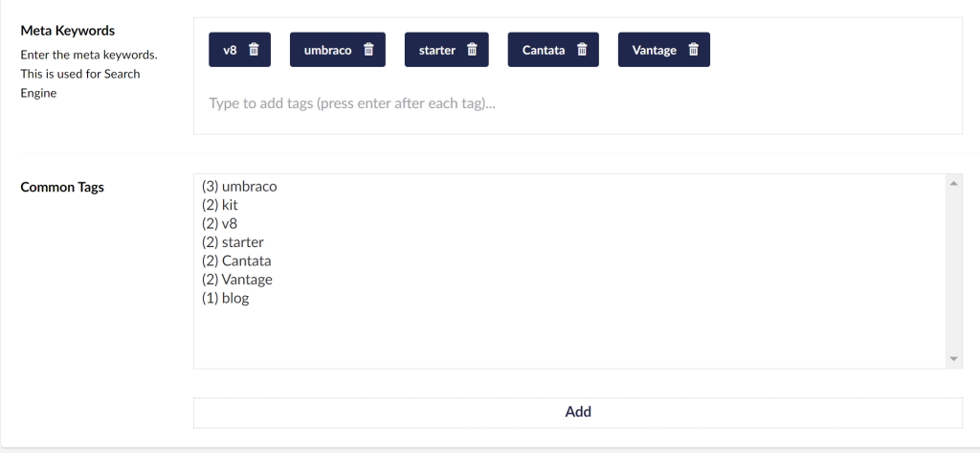Click the Vantage tag label text

656,51
